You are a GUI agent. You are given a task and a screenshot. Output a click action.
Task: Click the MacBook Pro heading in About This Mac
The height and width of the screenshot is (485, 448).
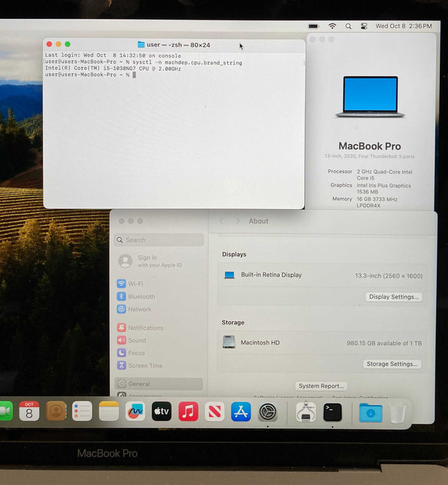(x=370, y=146)
